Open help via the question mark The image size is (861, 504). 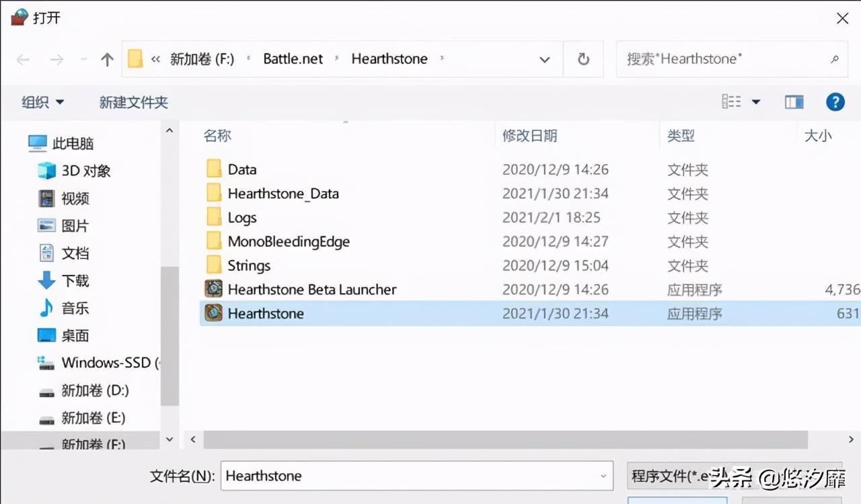tap(835, 102)
